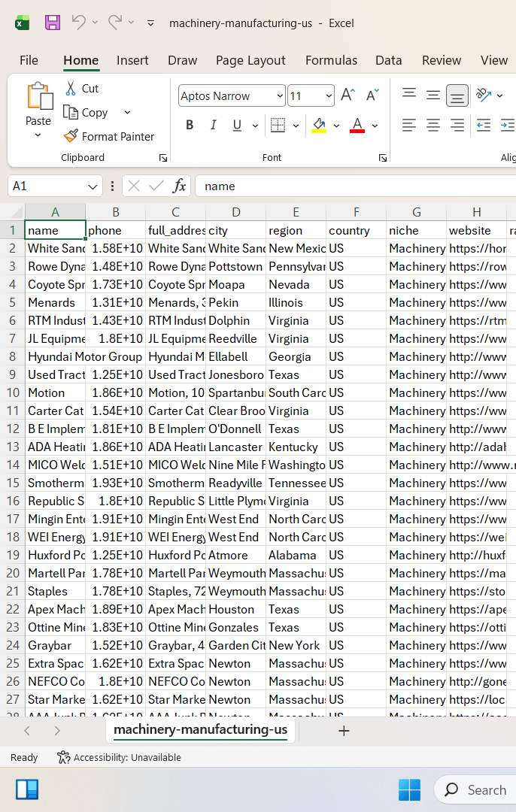The height and width of the screenshot is (812, 516).
Task: Click the Save icon in title bar
Action: click(x=53, y=23)
